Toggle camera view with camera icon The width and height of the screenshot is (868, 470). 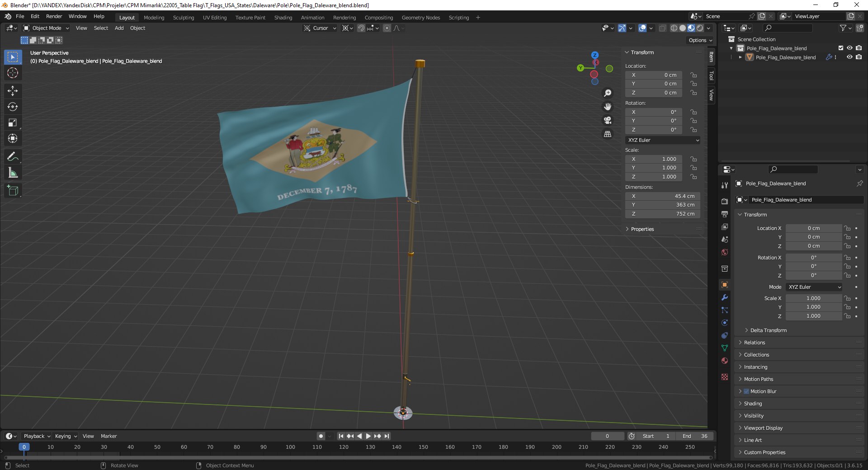point(608,120)
